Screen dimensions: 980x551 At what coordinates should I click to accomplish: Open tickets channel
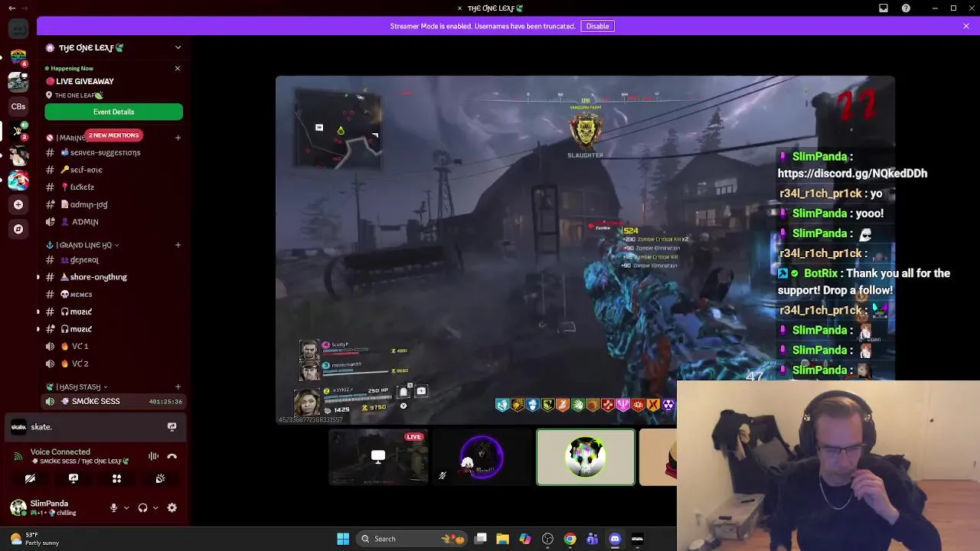tap(113, 187)
